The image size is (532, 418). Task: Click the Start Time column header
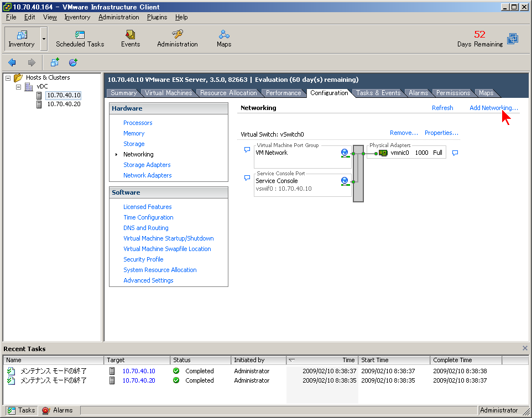(x=394, y=360)
